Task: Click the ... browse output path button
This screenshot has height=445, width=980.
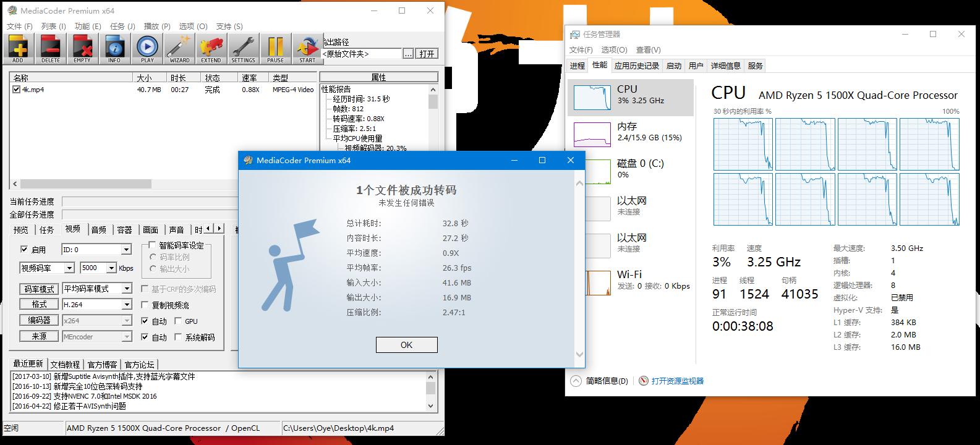Action: click(x=408, y=54)
